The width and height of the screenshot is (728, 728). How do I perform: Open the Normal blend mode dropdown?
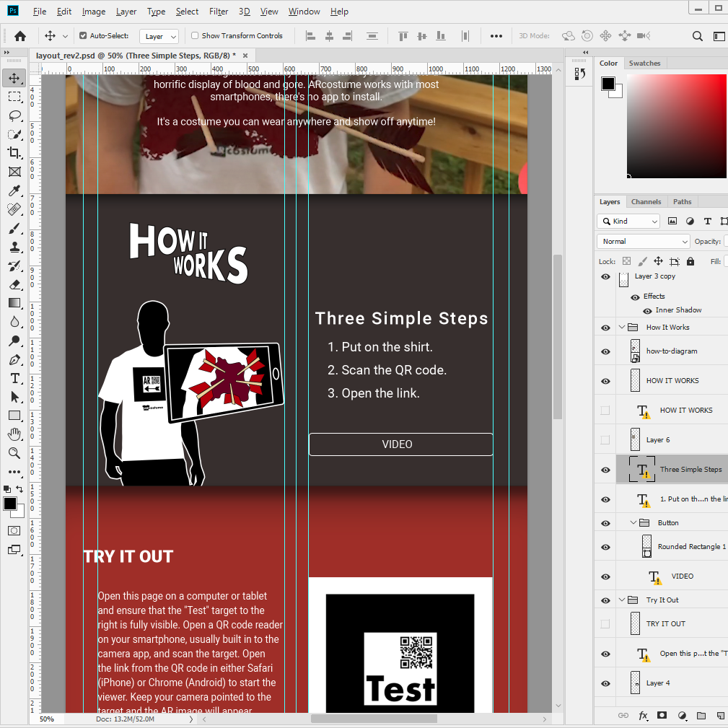[x=643, y=242]
